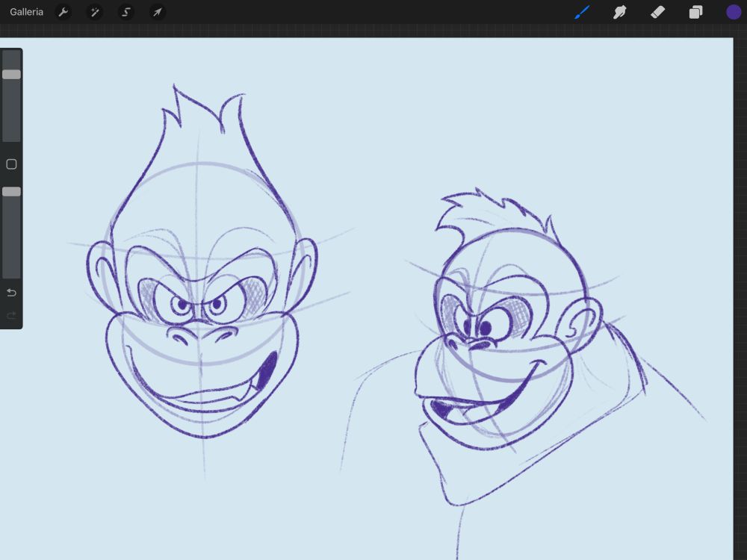Open the Layers panel
Image resolution: width=747 pixels, height=560 pixels.
coord(695,12)
